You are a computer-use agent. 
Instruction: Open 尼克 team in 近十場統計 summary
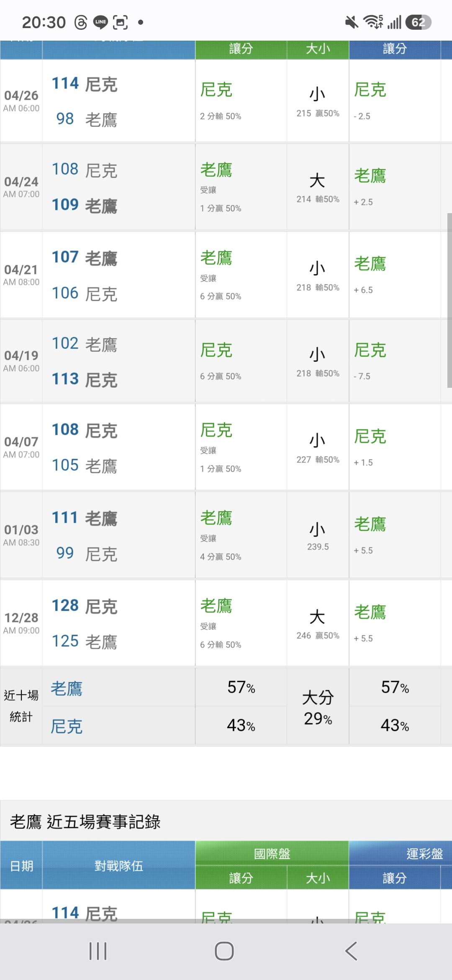coord(67,726)
